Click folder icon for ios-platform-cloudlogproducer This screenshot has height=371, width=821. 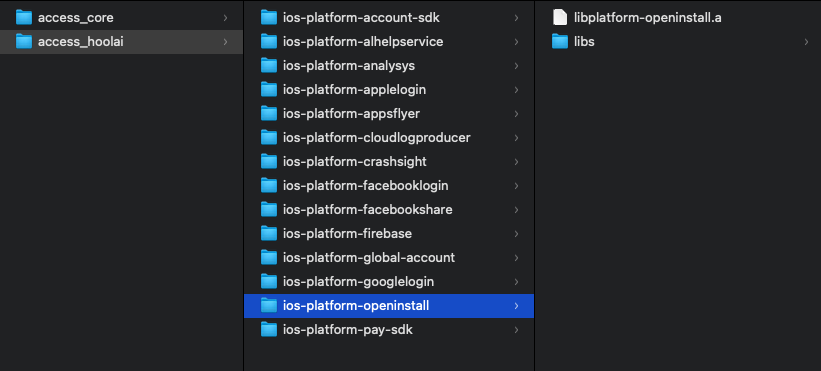pyautogui.click(x=269, y=138)
